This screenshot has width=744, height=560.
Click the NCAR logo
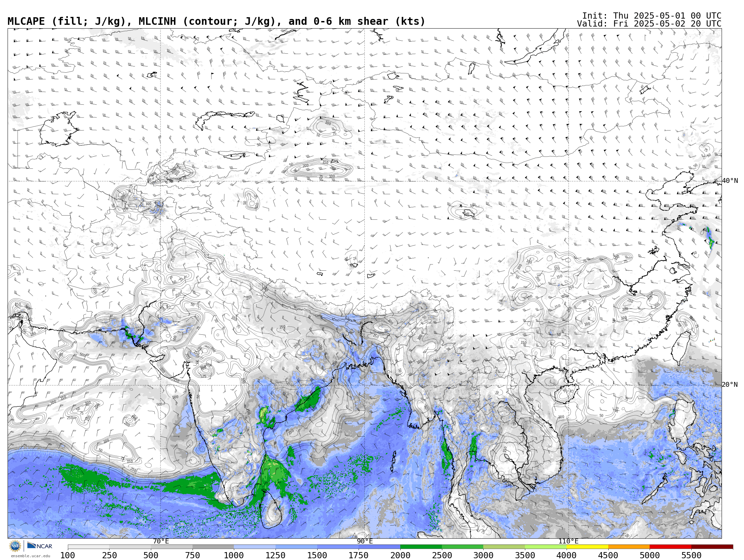click(x=40, y=546)
